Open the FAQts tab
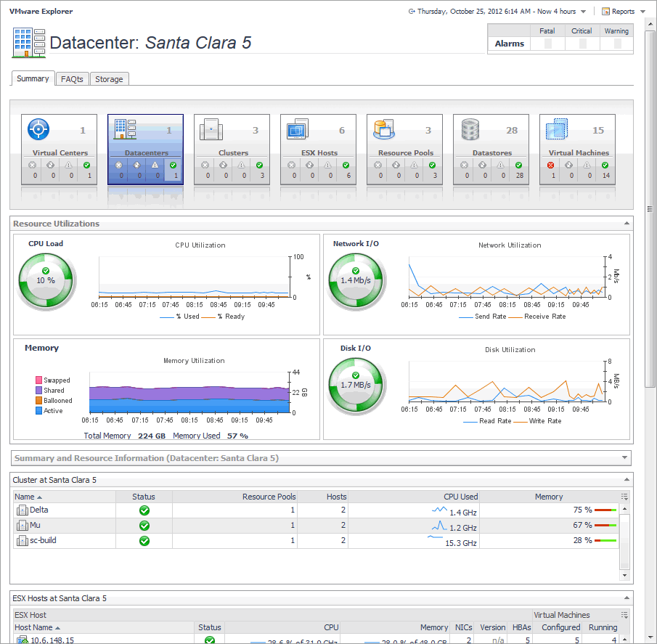This screenshot has width=657, height=644. tap(72, 78)
